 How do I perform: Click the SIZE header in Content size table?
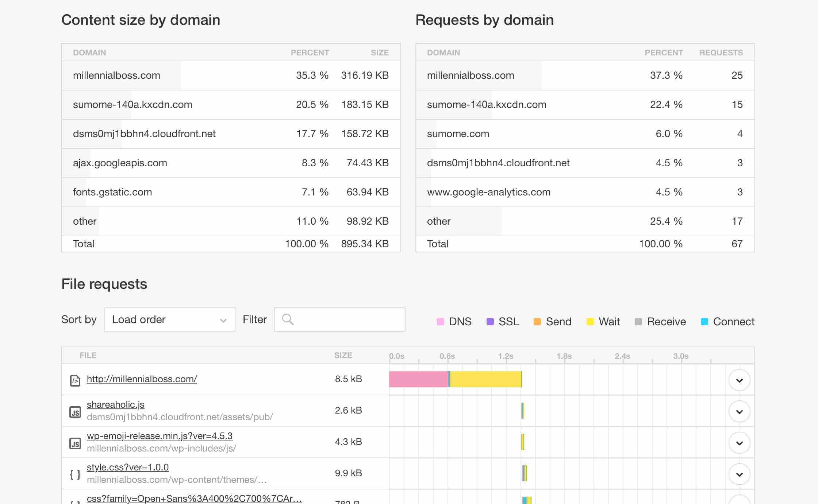tap(380, 53)
